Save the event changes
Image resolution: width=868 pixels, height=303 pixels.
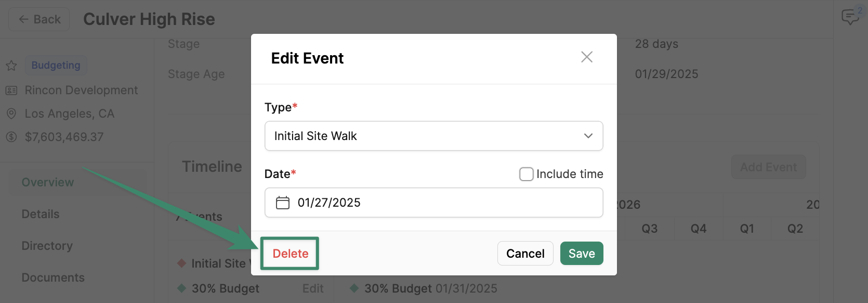point(582,254)
